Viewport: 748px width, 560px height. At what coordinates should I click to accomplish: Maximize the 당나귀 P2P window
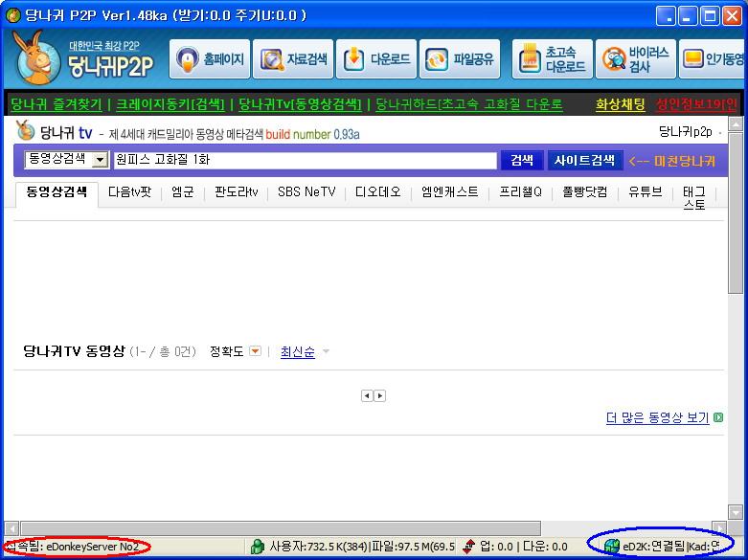[710, 16]
